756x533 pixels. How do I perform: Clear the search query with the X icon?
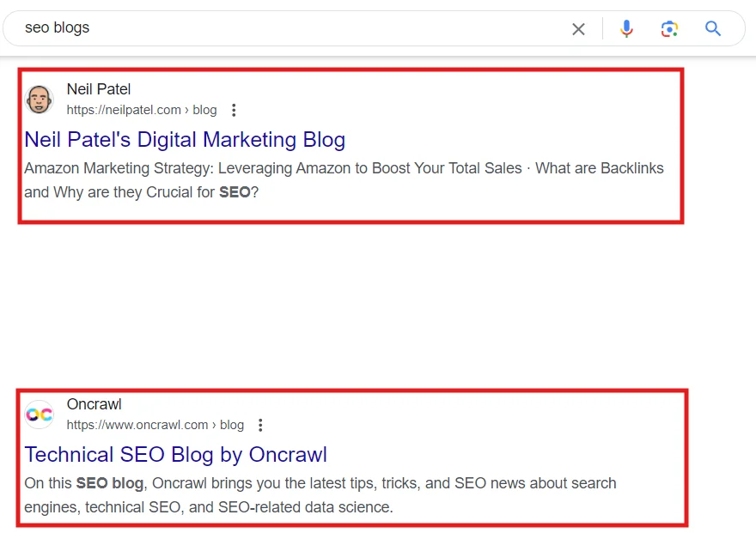pos(578,29)
